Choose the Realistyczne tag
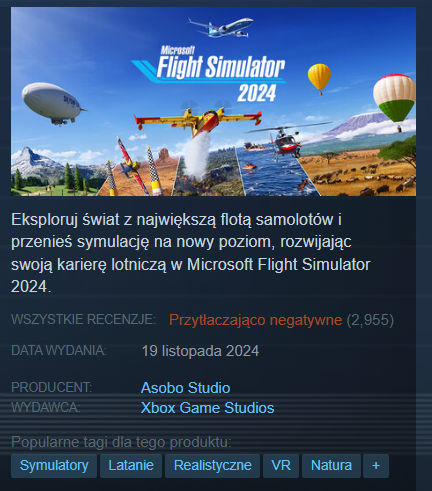 click(x=212, y=465)
